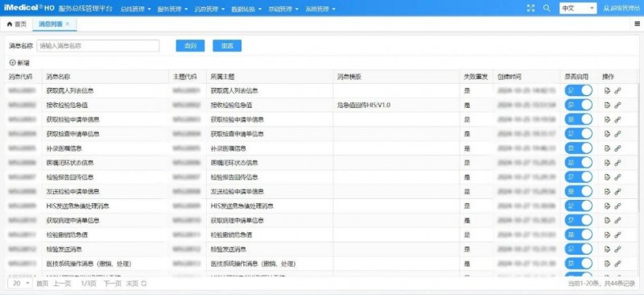
Task: Click the home icon on 首页 tab
Action: 10,24
